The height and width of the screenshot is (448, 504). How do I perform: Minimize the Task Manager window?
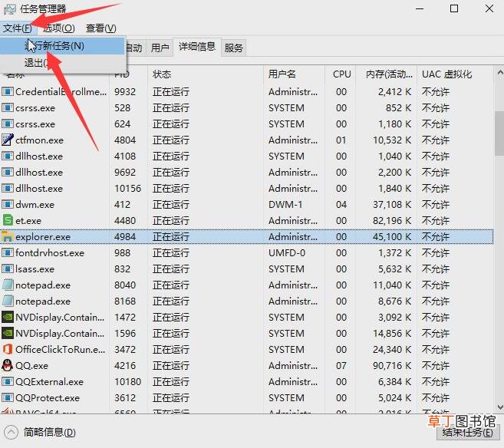pyautogui.click(x=420, y=8)
